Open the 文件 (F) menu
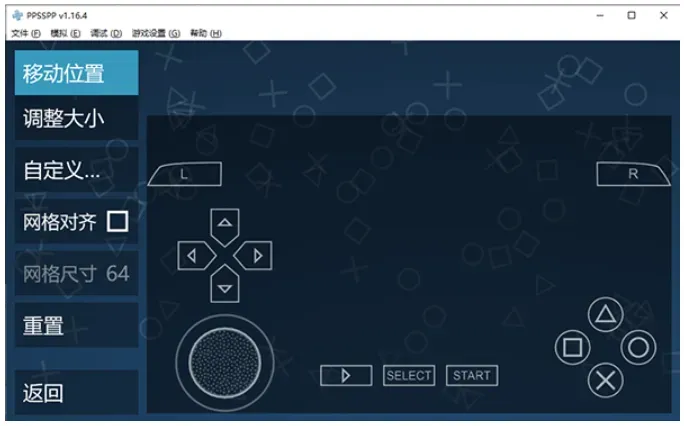This screenshot has height=426, width=684. [26, 33]
